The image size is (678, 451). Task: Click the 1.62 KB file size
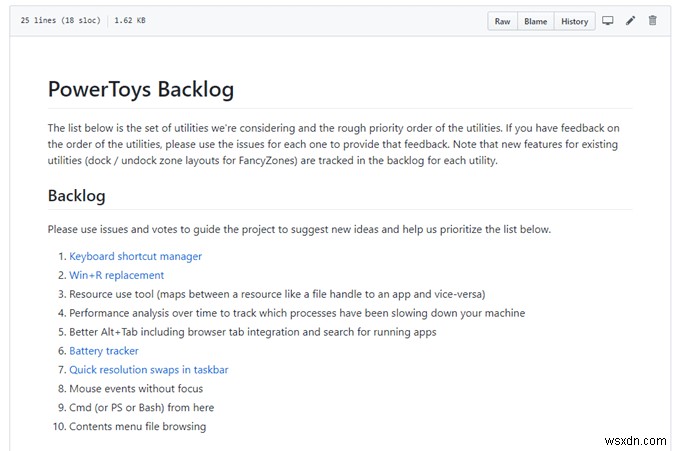pyautogui.click(x=131, y=20)
